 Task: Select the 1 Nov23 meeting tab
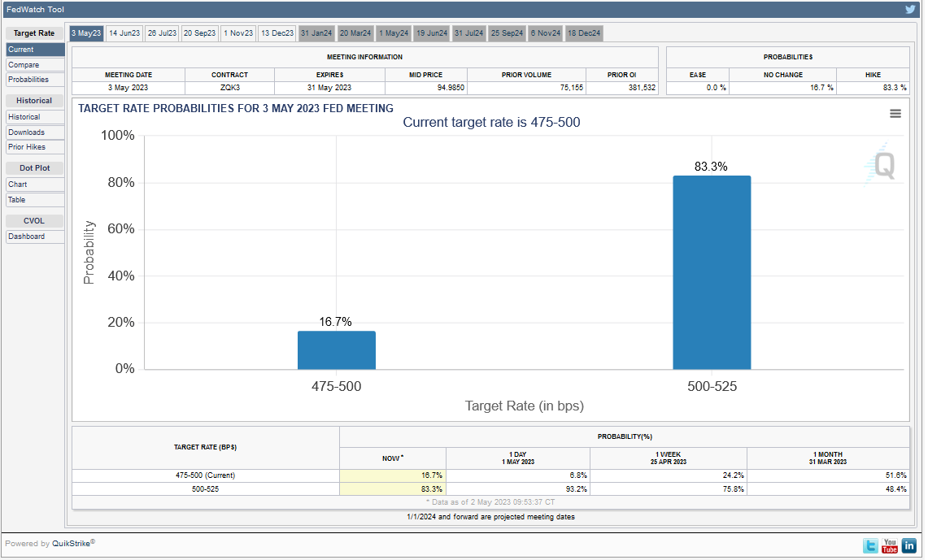238,33
